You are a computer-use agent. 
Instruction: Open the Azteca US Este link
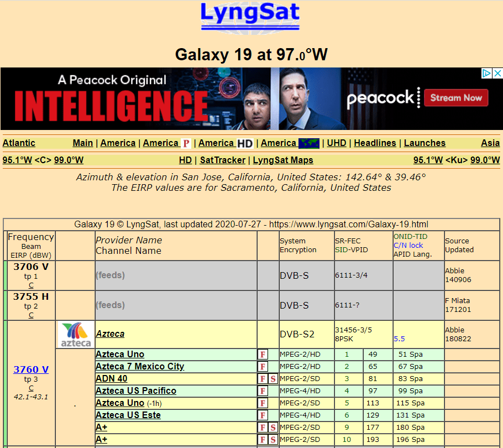click(128, 415)
